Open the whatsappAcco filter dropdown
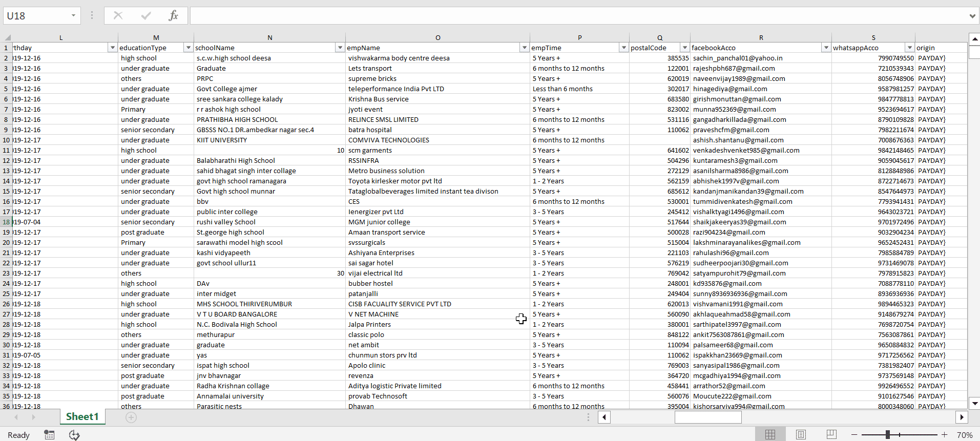980x441 pixels. 909,48
